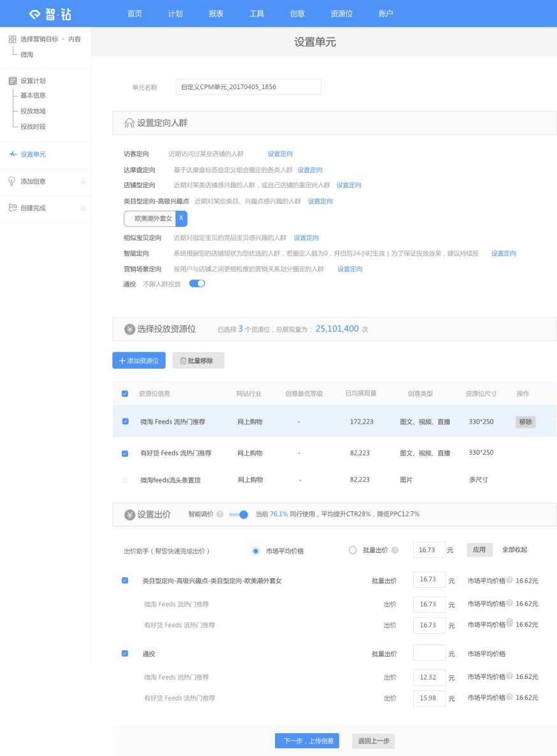
Task: Open 设置定向 link next to 访客定向
Action: point(279,153)
